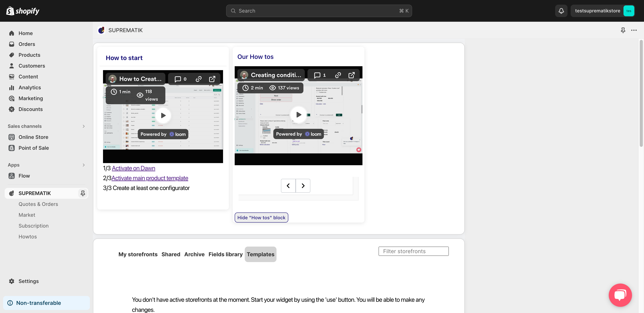Open the testsuprematikstore account avatar
The height and width of the screenshot is (313, 644).
tap(629, 11)
